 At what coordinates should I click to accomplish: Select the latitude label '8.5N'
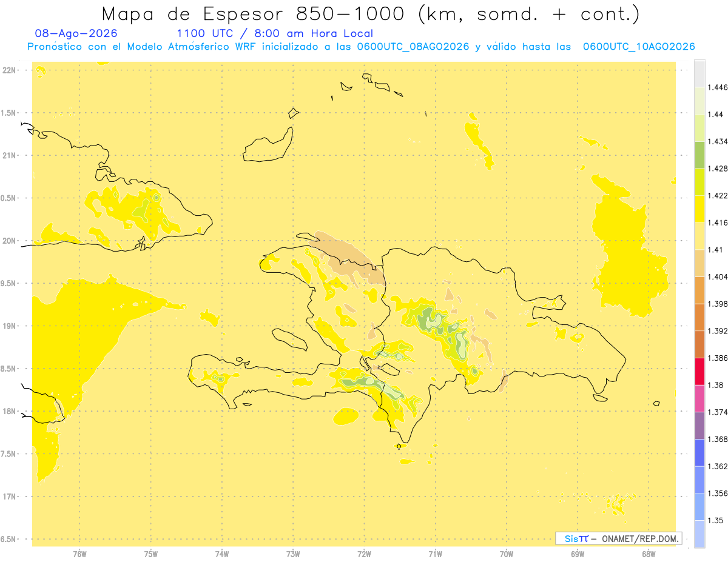[9, 369]
